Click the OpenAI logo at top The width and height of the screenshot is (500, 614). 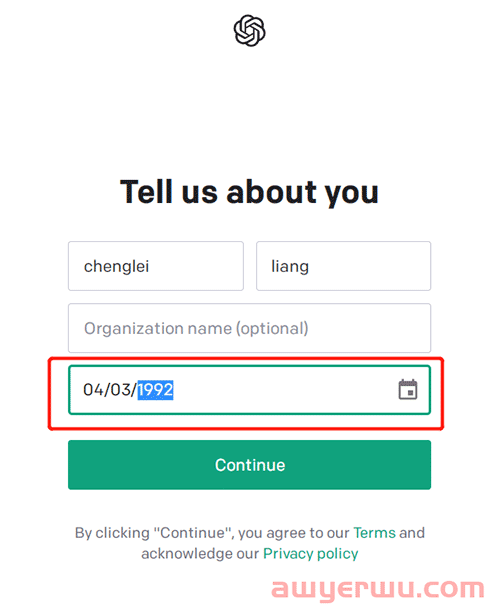(249, 31)
